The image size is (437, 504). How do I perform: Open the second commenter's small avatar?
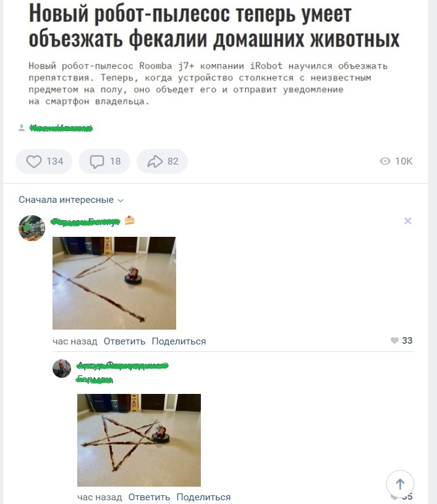(62, 369)
